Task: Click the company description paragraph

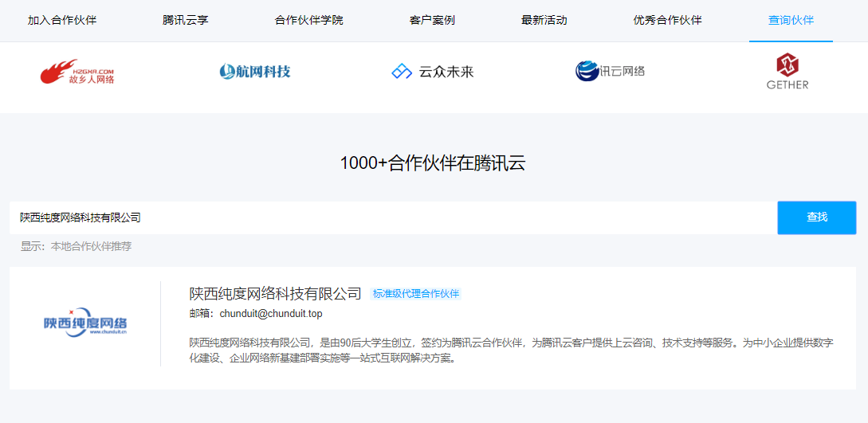Action: 512,351
